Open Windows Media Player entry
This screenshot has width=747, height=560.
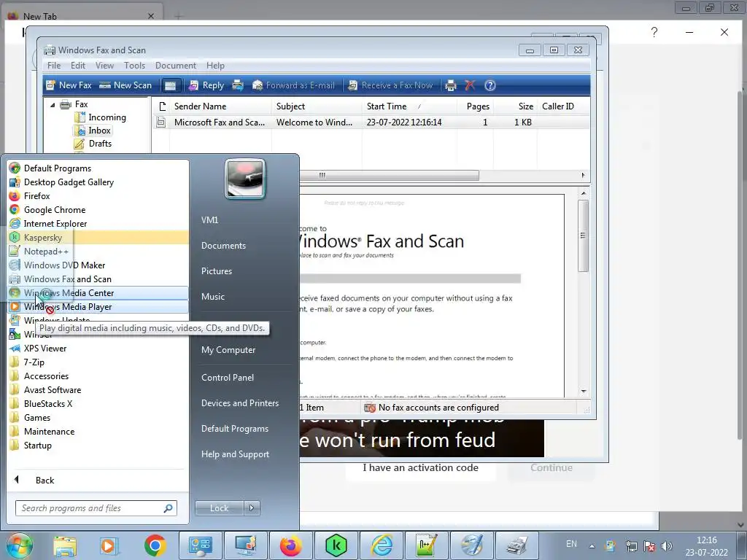point(98,307)
